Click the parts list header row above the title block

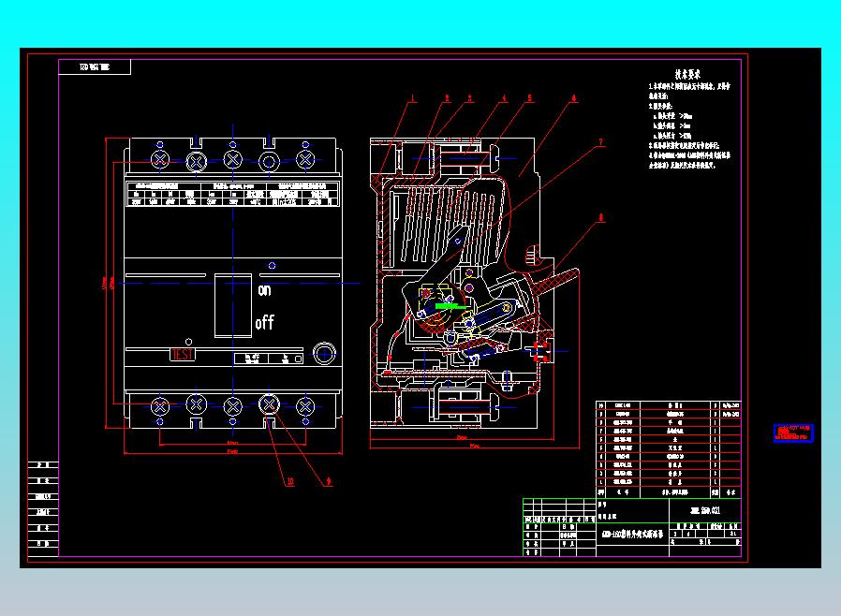tap(669, 492)
